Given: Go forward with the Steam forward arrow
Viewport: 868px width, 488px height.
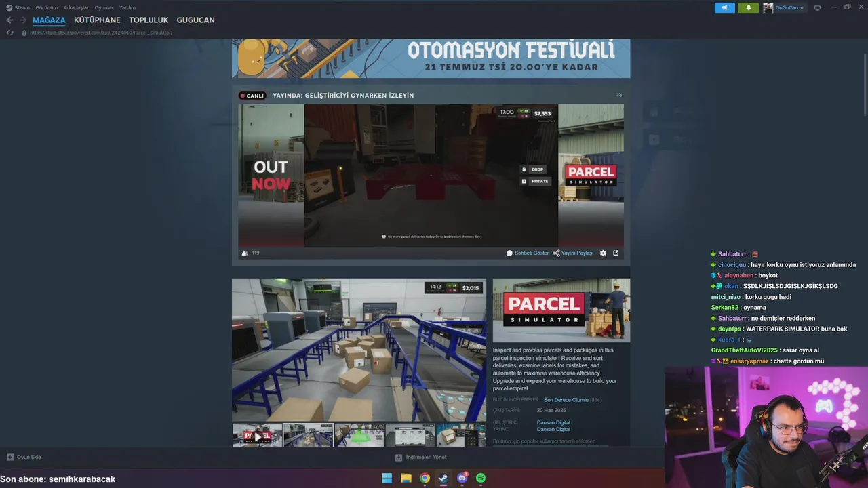Looking at the screenshot, I should click(x=22, y=20).
